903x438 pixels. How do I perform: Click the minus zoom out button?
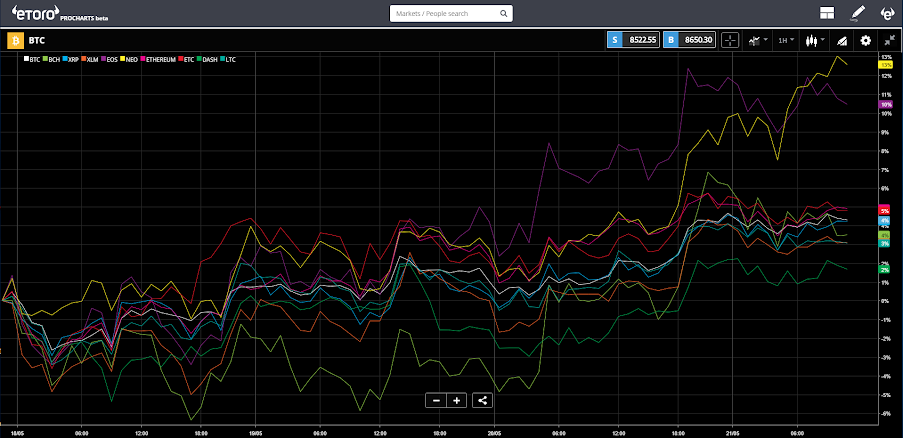click(436, 400)
